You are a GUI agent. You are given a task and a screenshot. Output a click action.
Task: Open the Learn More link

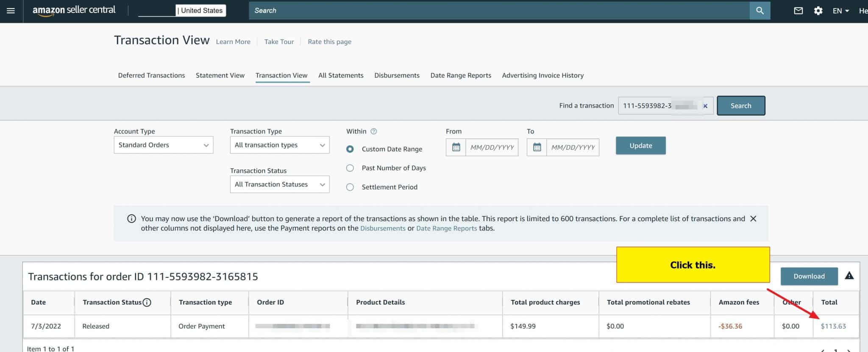click(233, 42)
